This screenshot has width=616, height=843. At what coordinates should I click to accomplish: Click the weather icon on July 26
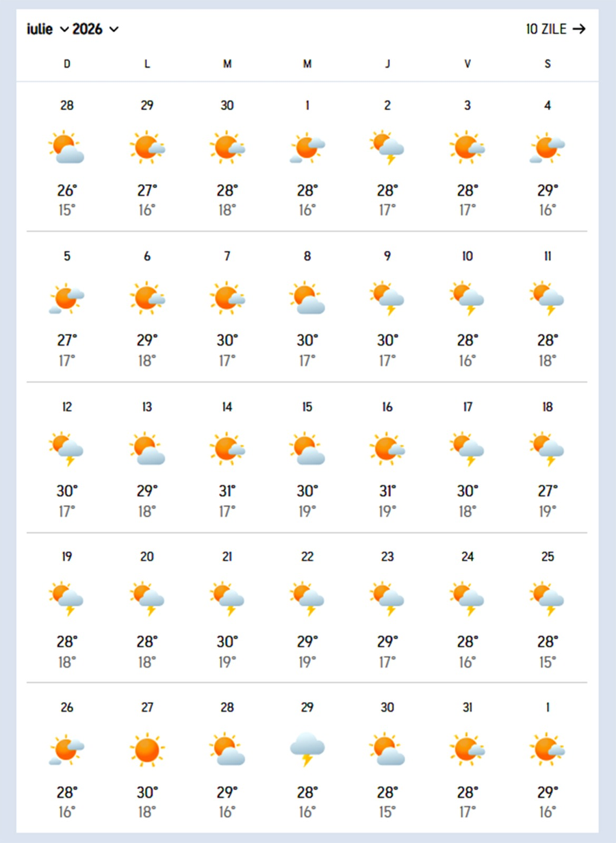(67, 749)
